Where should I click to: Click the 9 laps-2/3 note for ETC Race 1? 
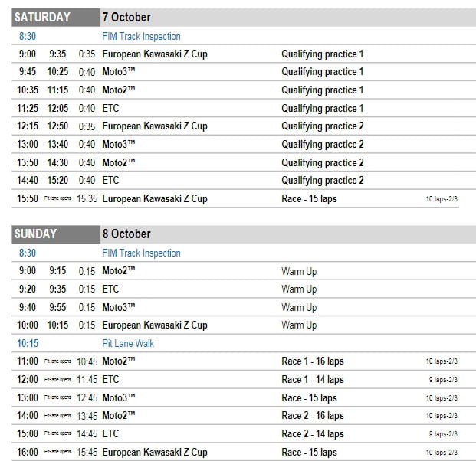(x=442, y=380)
